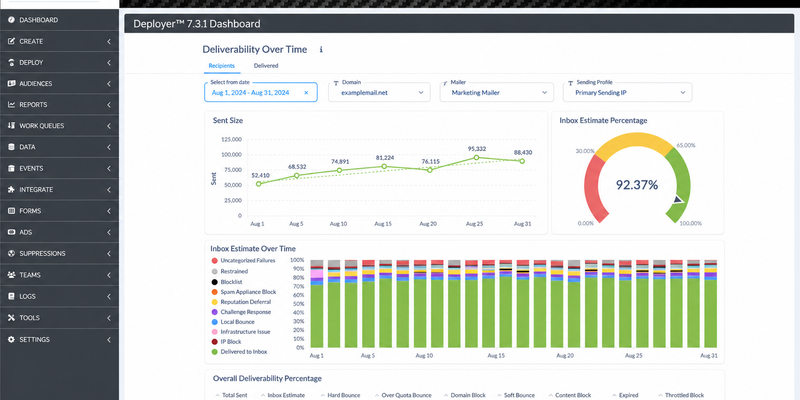Toggle Restrained legend entry
The image size is (800, 400).
229,271
